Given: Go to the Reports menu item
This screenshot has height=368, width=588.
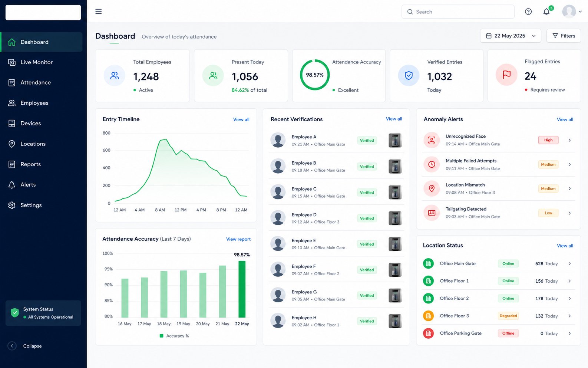Looking at the screenshot, I should 42,164.
